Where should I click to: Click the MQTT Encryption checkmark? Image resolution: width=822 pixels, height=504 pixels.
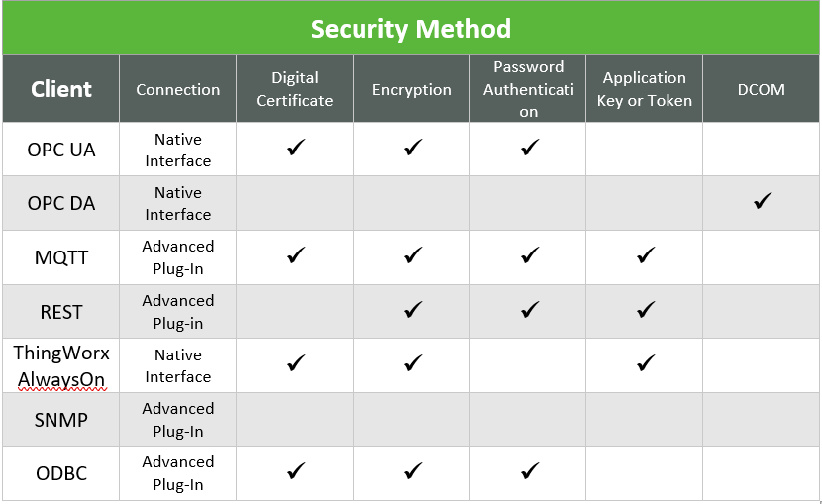coord(413,255)
